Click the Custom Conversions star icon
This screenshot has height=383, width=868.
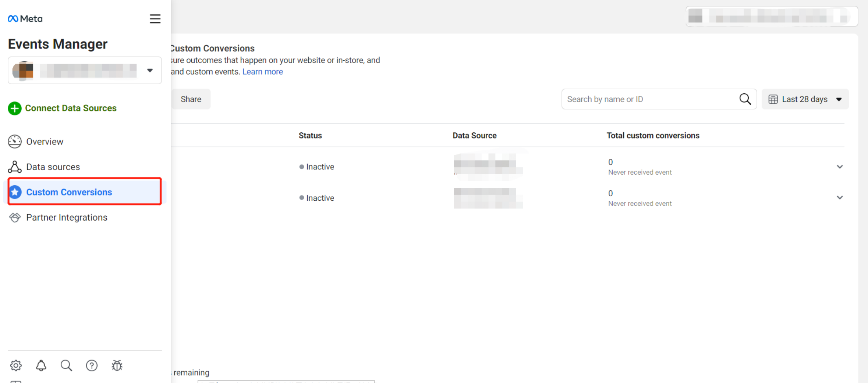pyautogui.click(x=15, y=192)
